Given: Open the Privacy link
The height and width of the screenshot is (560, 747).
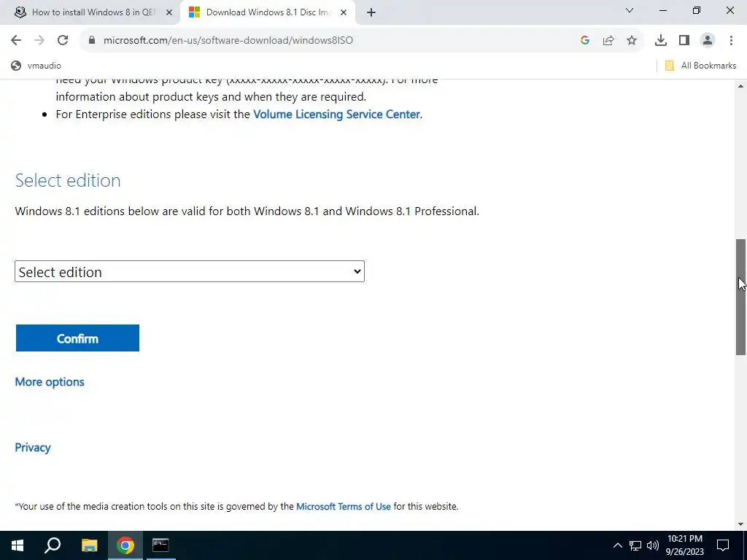Looking at the screenshot, I should [x=32, y=448].
